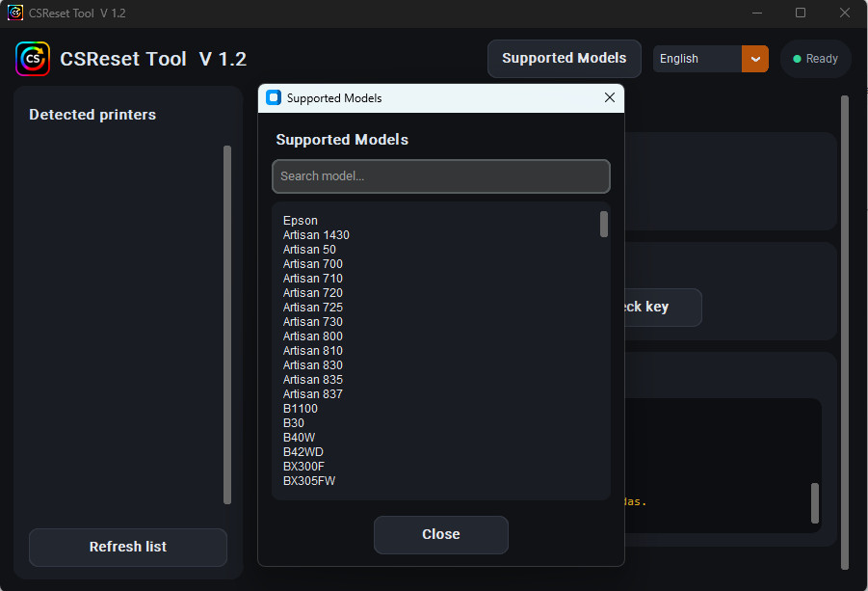Viewport: 868px width, 591px height.
Task: Select BX305FW model entry
Action: pyautogui.click(x=309, y=480)
